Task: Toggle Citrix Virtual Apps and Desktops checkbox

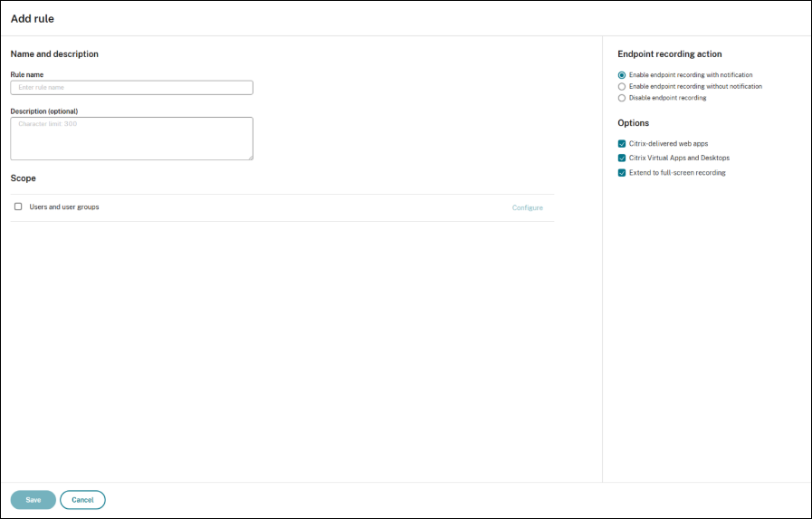Action: coord(621,158)
